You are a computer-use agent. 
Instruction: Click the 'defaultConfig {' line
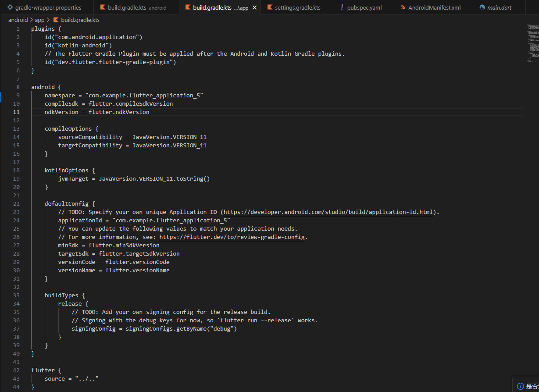[x=70, y=204]
